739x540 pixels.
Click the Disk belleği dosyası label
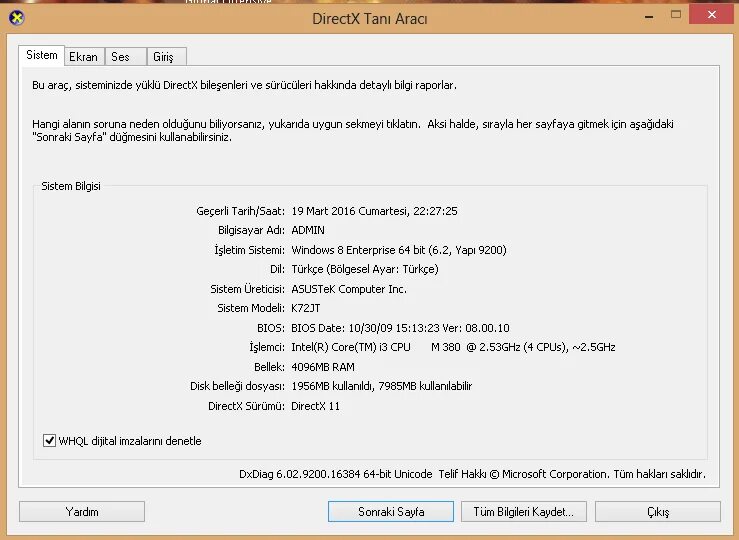point(237,386)
